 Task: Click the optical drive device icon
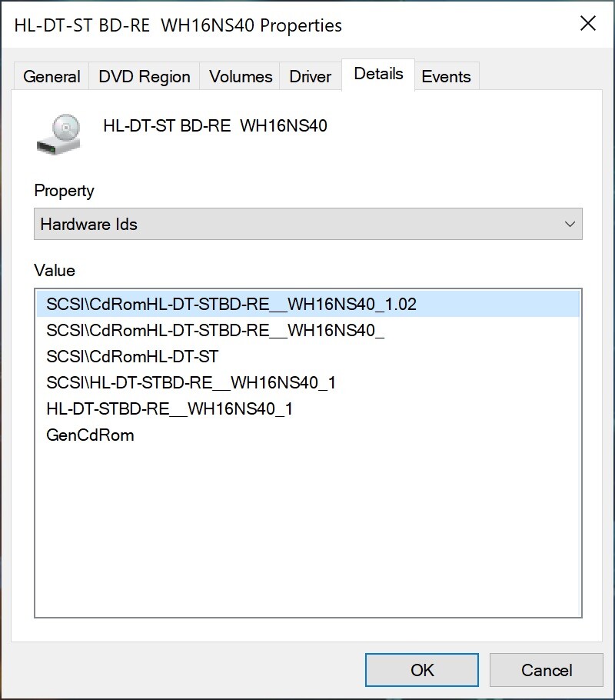pos(58,135)
